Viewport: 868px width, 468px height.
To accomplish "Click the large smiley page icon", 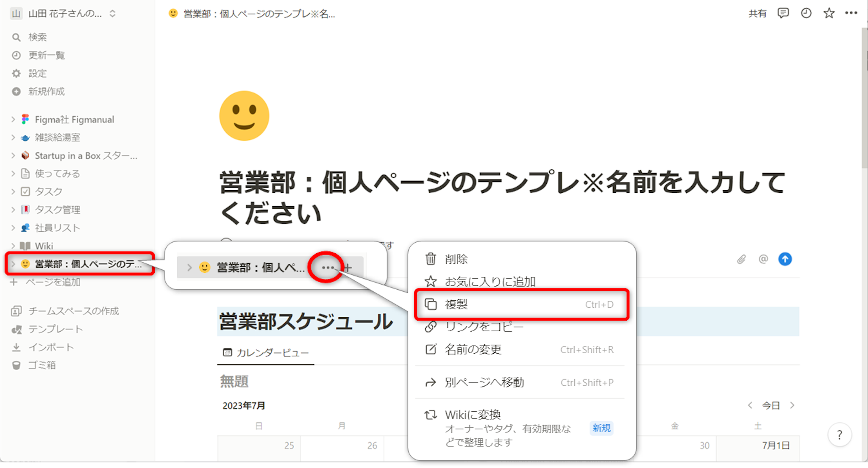I will (244, 116).
